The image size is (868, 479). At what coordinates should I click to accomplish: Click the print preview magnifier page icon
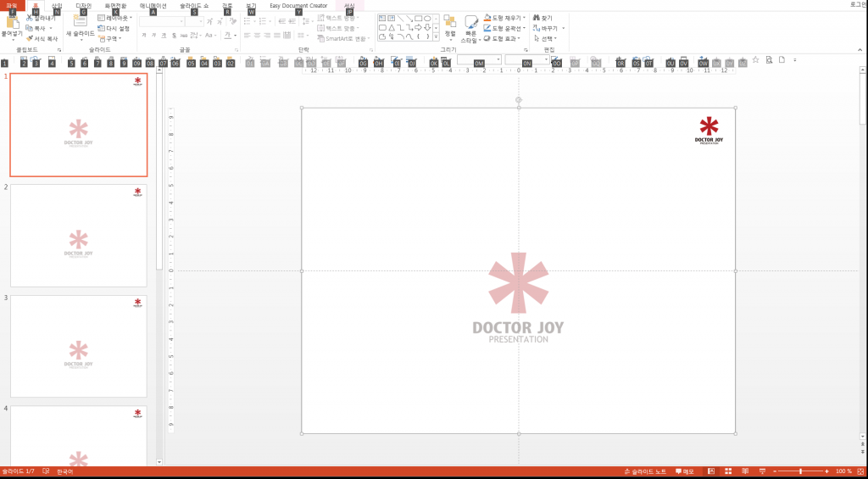(769, 60)
